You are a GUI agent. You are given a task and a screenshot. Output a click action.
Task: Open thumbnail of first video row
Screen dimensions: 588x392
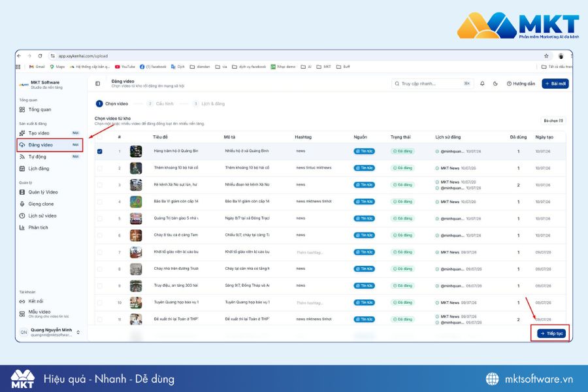pos(136,152)
